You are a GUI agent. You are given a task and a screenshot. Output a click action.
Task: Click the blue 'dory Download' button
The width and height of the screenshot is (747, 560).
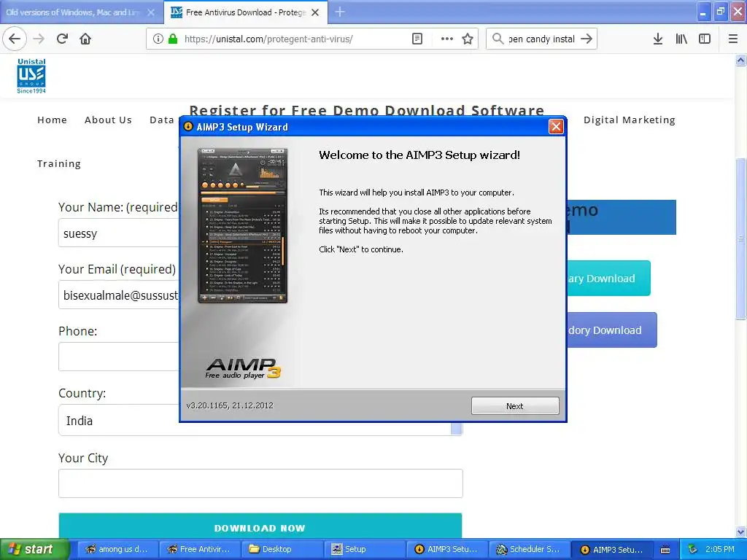[612, 330]
